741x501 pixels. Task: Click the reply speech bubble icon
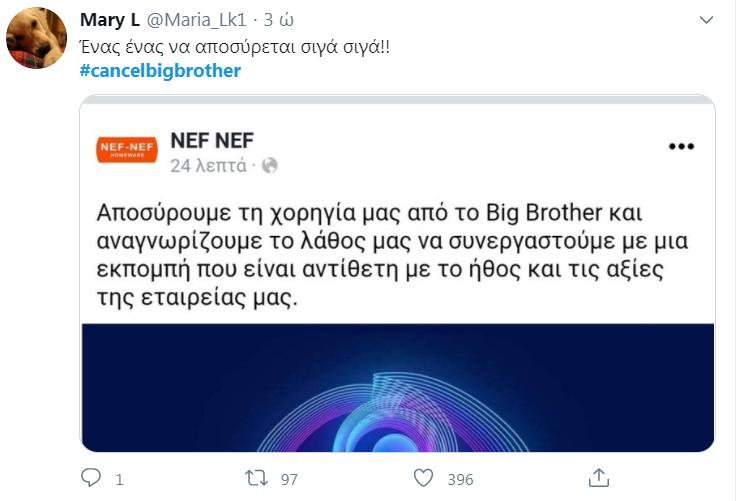pos(90,478)
